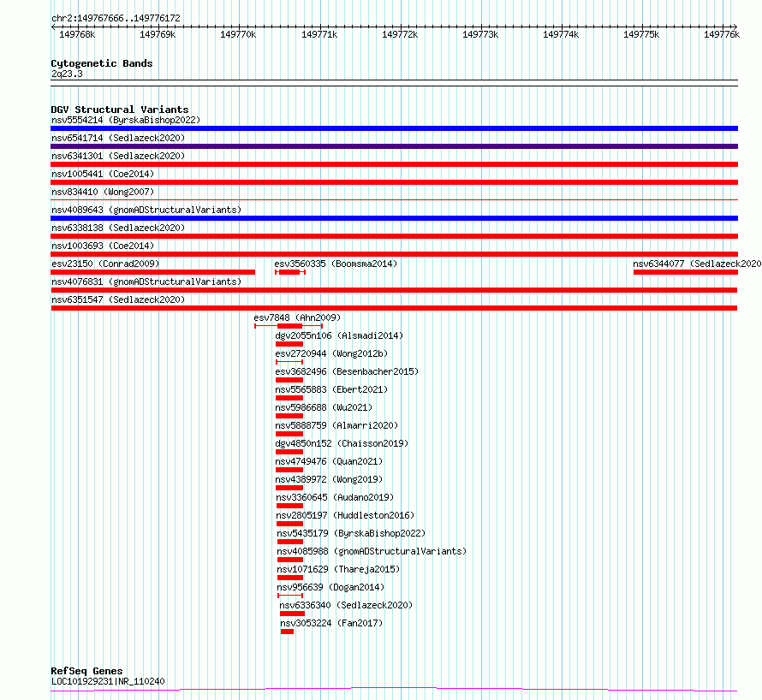Click esv7848 (Ahn2009) label
This screenshot has height=700, width=762.
pyautogui.click(x=297, y=317)
